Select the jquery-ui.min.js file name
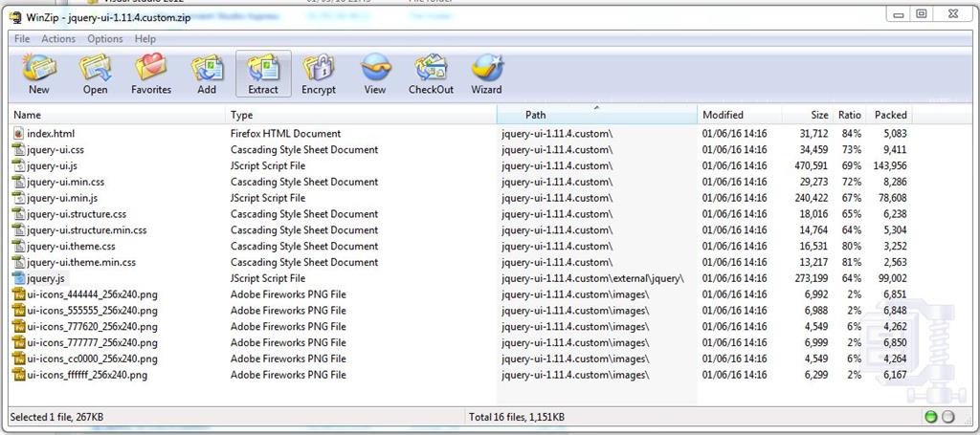This screenshot has width=980, height=435. (x=62, y=198)
